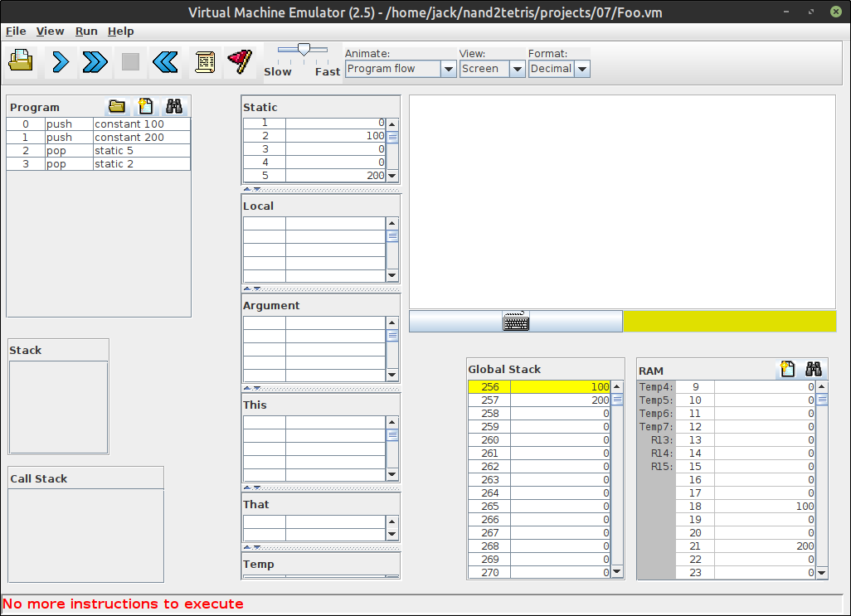Click the single step arrow button
Viewport: 851px width, 616px height.
pos(60,61)
